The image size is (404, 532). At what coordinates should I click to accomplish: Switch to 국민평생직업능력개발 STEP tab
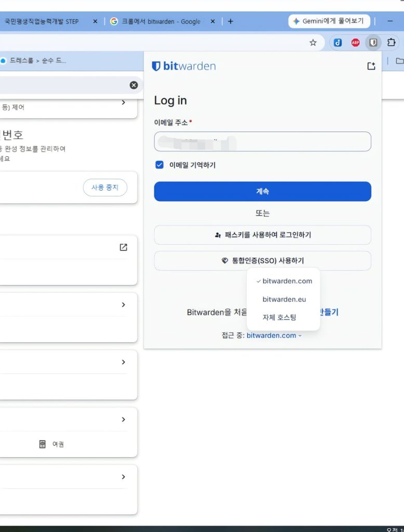tap(42, 21)
